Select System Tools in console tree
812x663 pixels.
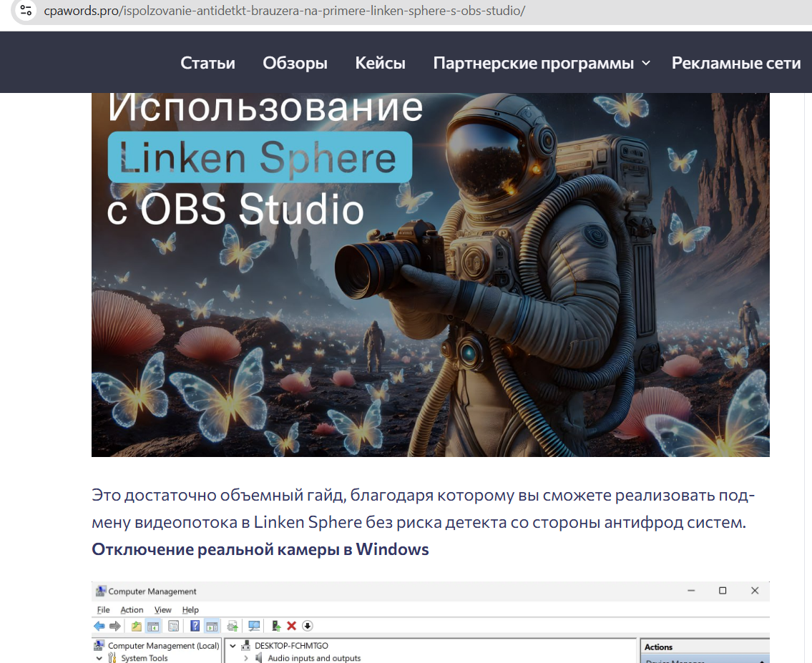click(145, 658)
